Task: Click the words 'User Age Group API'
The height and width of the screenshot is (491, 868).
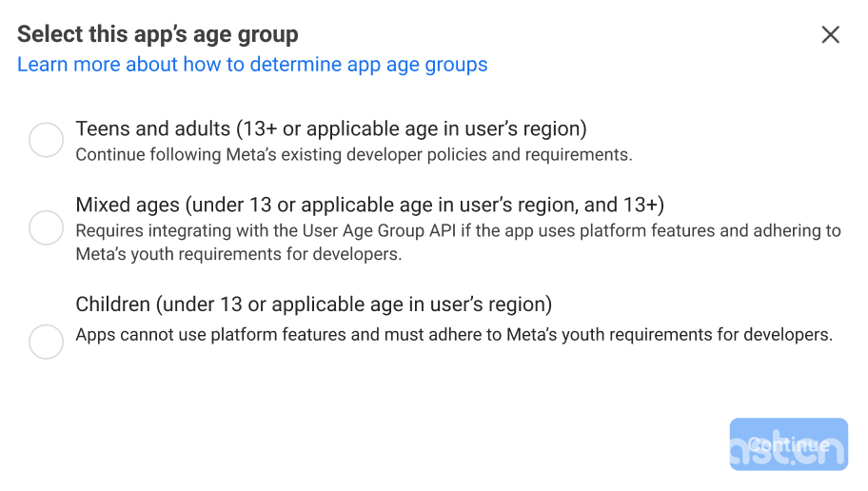Action: pyautogui.click(x=379, y=231)
